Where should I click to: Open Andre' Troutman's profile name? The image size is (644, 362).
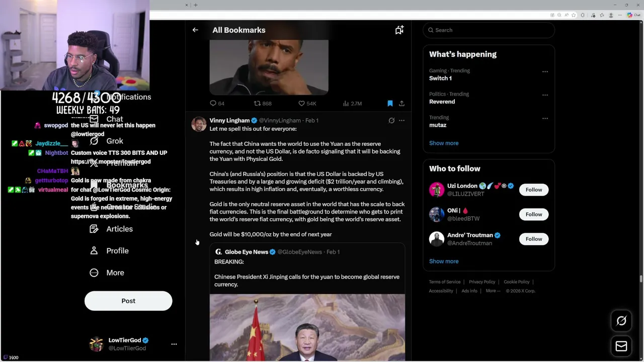coord(470,235)
